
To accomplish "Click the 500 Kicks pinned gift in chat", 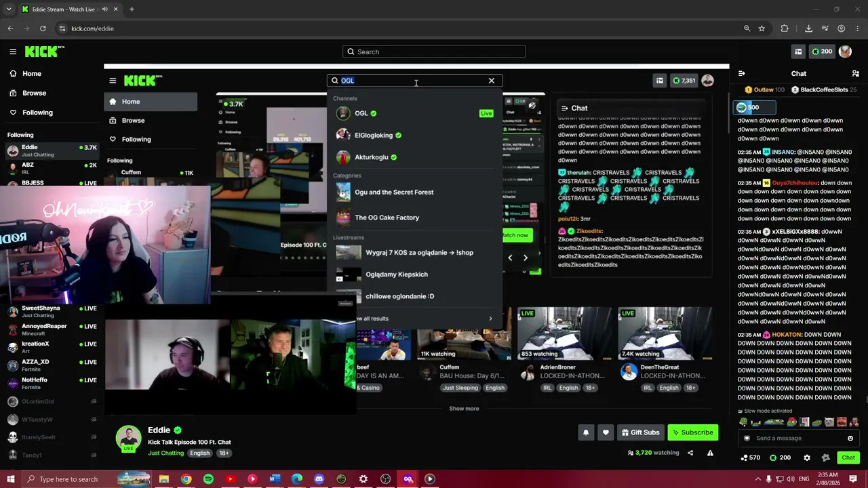I will point(754,107).
